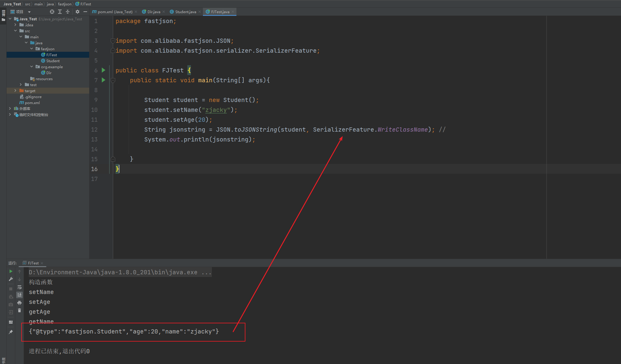Fold the main method at line 7

[113, 80]
